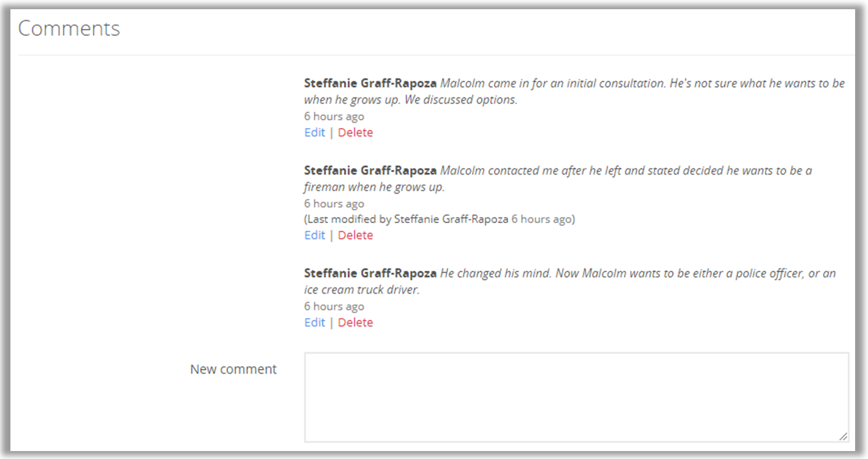Click the police officer comment body text

(x=638, y=273)
